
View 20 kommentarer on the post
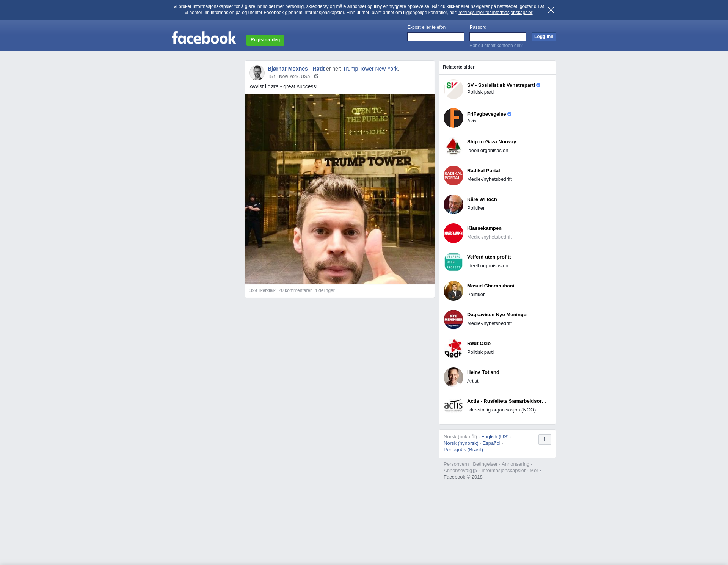click(x=295, y=290)
